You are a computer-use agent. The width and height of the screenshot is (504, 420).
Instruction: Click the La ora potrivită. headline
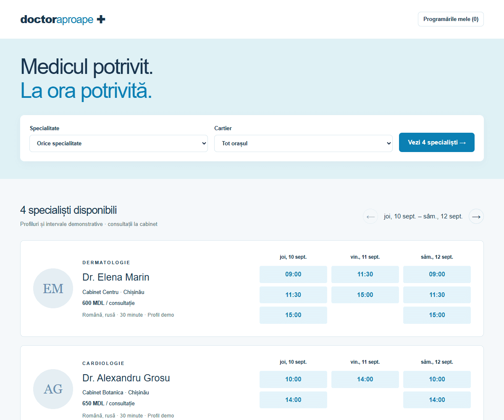86,91
